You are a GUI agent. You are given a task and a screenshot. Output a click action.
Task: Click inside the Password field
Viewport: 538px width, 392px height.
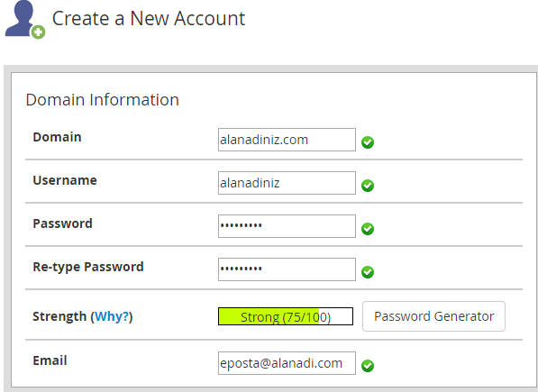(x=287, y=226)
